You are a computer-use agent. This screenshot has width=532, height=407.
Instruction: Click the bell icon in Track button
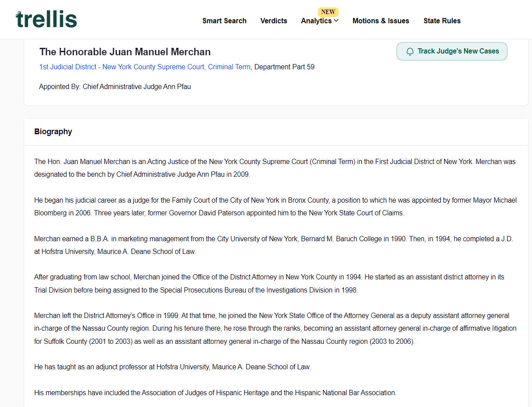tap(410, 51)
